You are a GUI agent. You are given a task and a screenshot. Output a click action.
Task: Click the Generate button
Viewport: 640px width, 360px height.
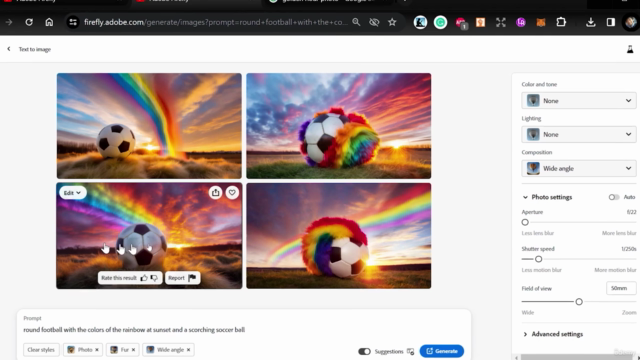442,351
